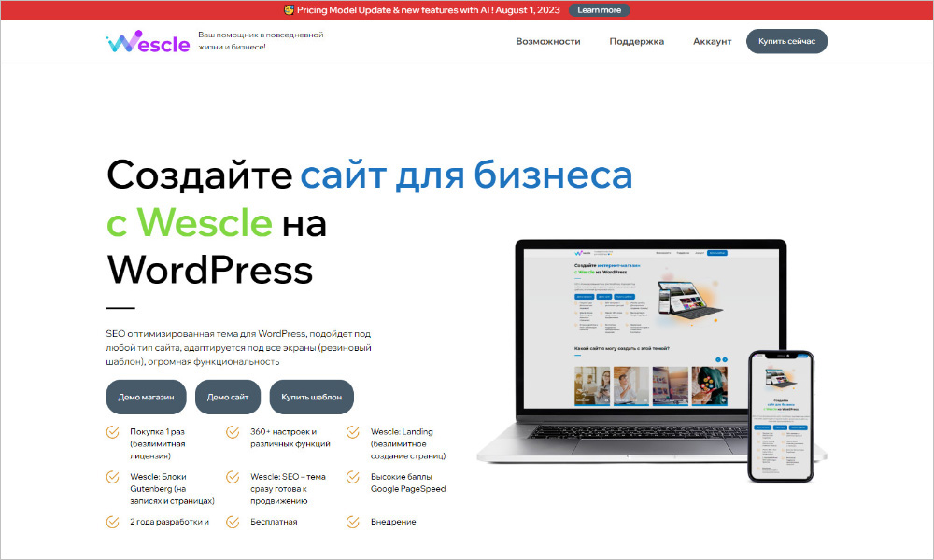
Task: Click the heading "сайт для бизнеса"
Action: (466, 175)
